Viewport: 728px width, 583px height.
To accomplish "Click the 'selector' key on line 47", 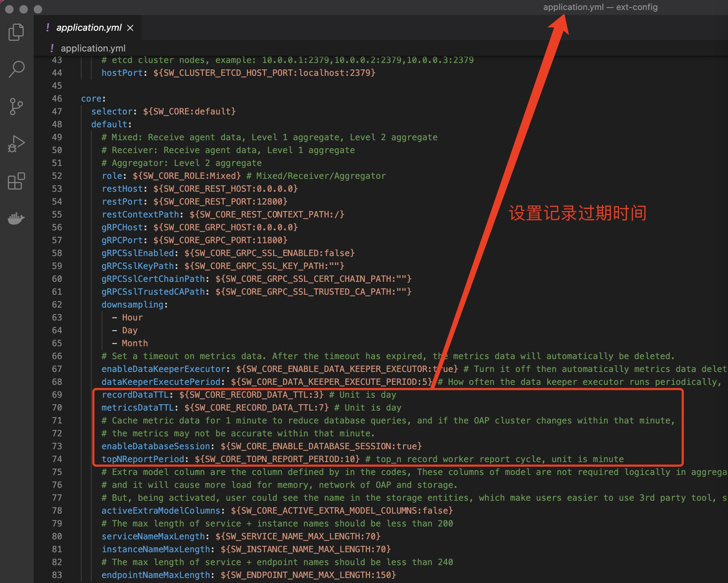I will coord(112,111).
